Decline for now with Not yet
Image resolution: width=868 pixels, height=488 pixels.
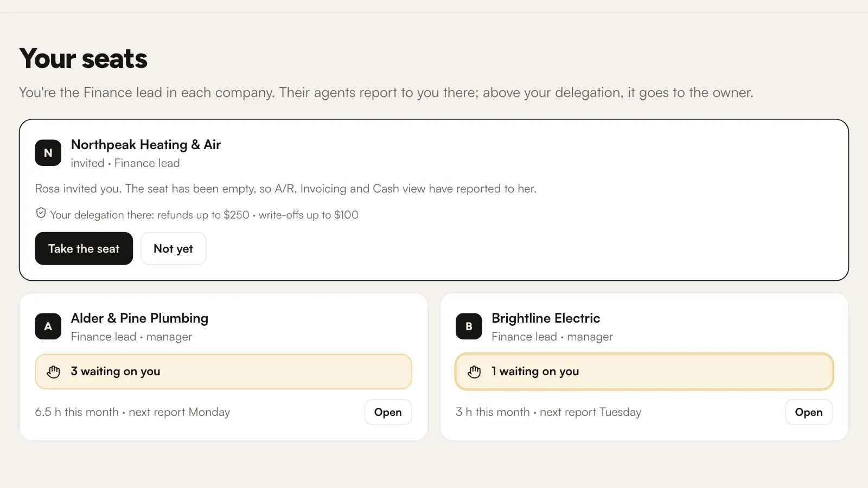[174, 248]
